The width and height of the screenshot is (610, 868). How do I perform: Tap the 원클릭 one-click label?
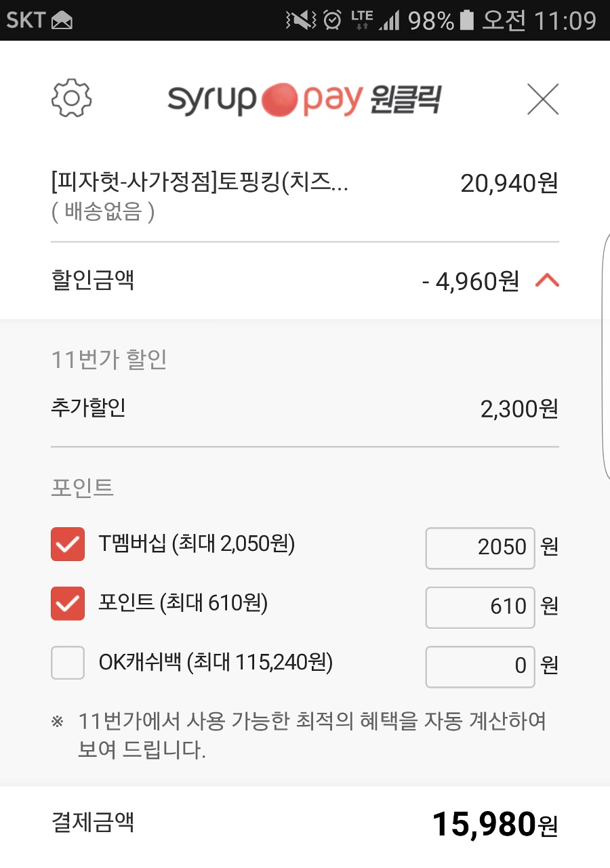[406, 100]
